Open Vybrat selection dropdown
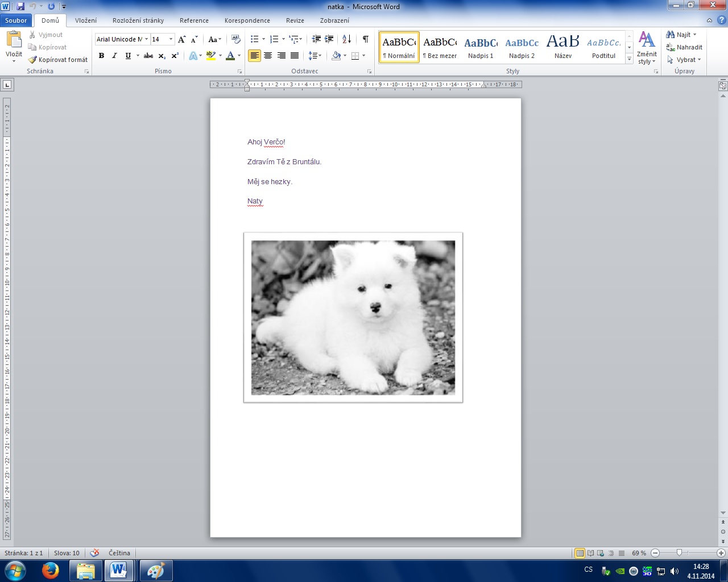 pos(685,60)
